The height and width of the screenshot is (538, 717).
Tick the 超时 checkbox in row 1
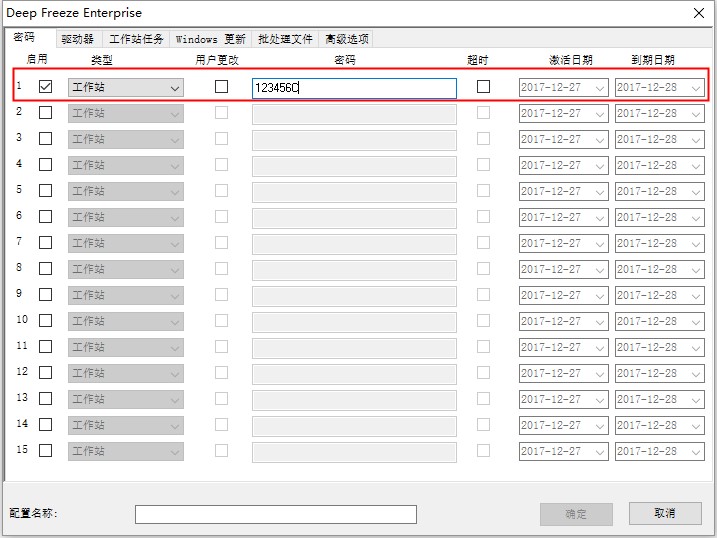pyautogui.click(x=484, y=87)
